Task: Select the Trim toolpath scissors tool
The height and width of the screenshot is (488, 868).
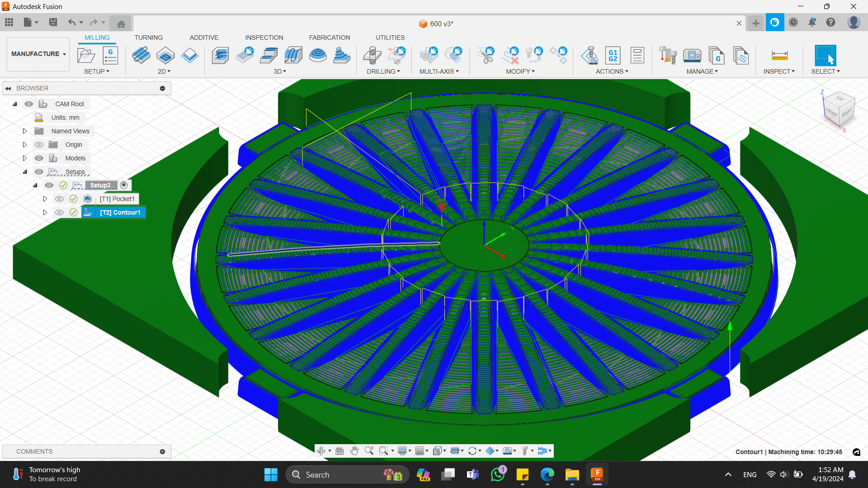Action: tap(486, 56)
